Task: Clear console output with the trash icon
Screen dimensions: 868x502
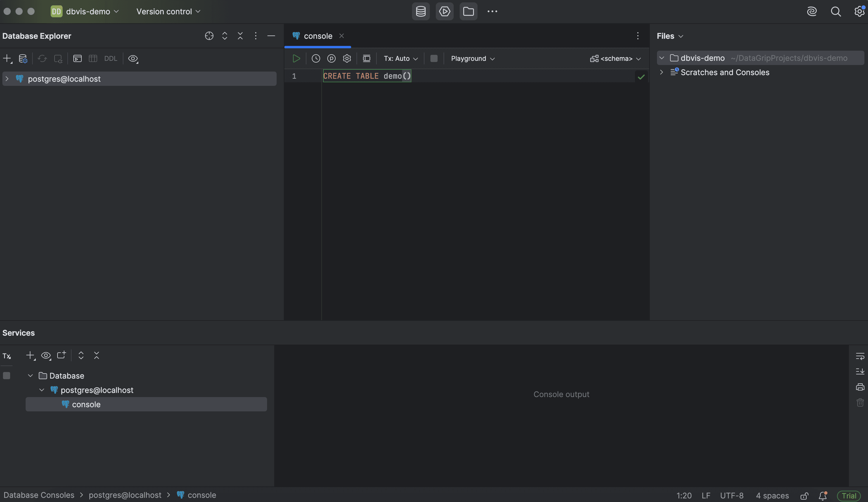Action: tap(860, 402)
